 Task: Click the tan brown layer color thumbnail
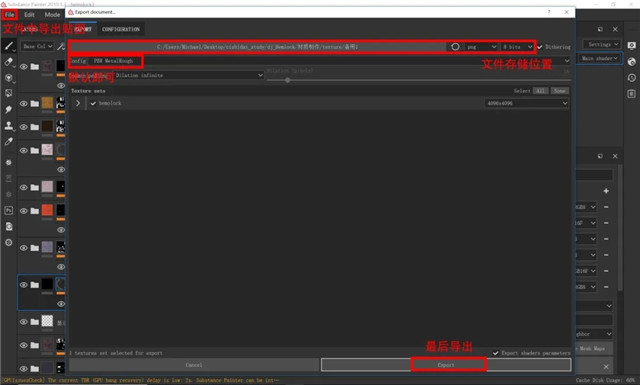coord(47,103)
